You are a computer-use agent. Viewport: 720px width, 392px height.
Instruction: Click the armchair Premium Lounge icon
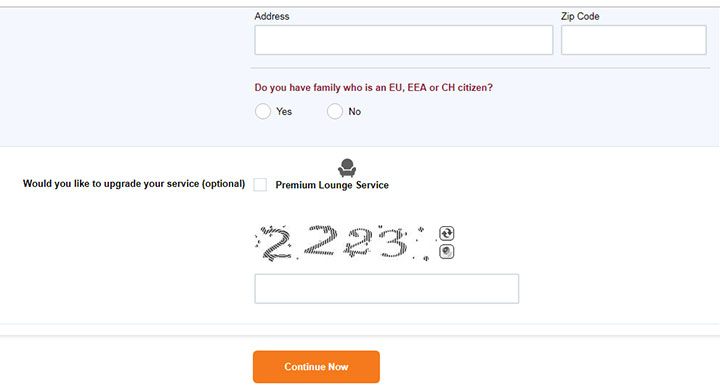(x=347, y=168)
